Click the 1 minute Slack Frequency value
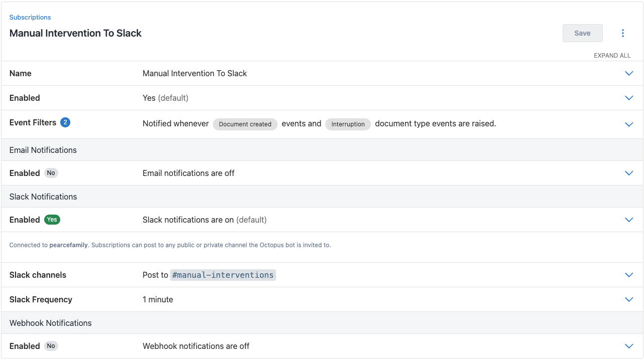This screenshot has height=360, width=644. 158,299
